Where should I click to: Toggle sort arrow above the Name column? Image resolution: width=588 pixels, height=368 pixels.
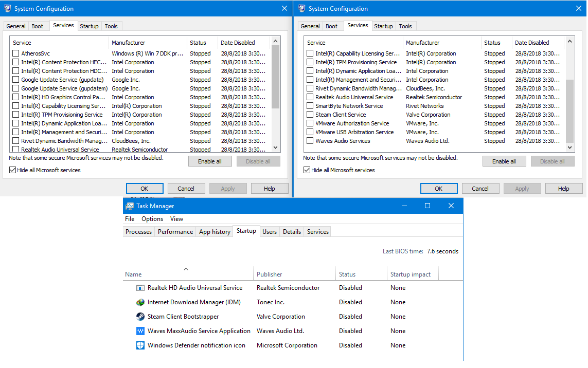[186, 269]
